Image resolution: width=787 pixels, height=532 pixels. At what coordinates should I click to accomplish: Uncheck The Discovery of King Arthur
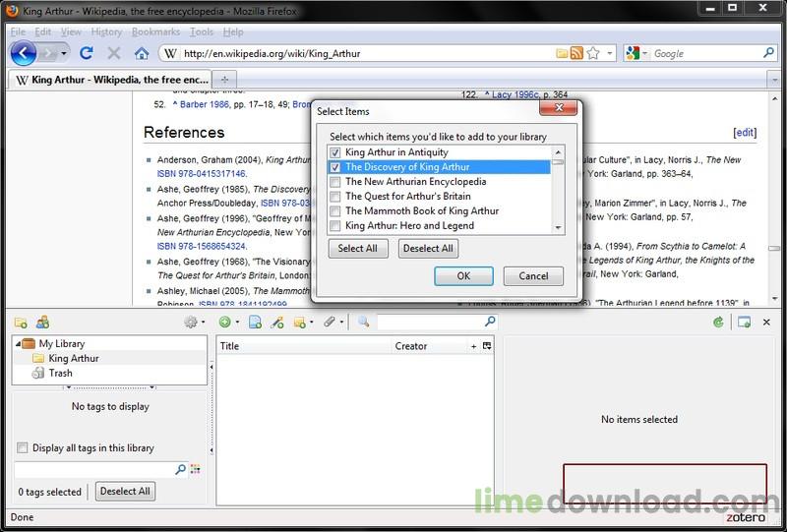click(x=335, y=166)
